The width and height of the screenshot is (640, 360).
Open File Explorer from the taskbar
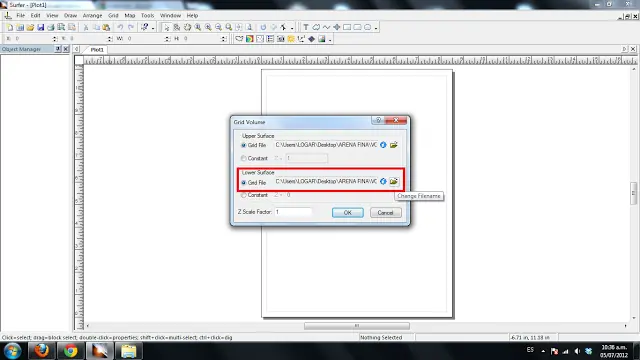(129, 351)
